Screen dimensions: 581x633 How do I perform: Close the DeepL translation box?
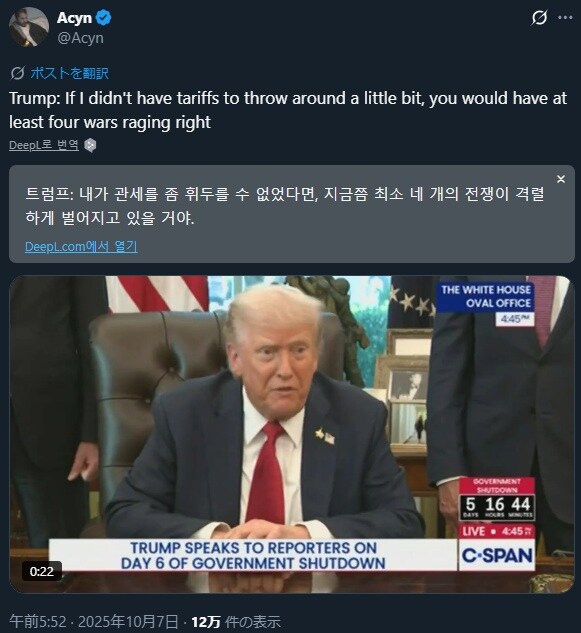click(x=561, y=179)
